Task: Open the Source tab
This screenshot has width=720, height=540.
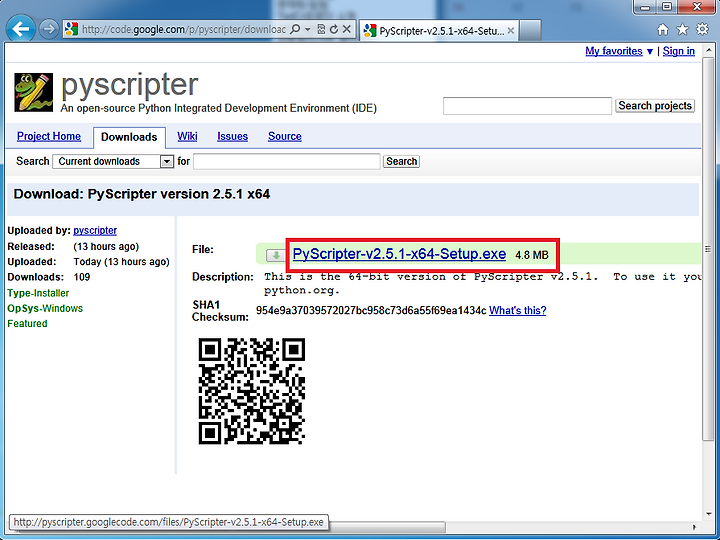Action: (x=285, y=136)
